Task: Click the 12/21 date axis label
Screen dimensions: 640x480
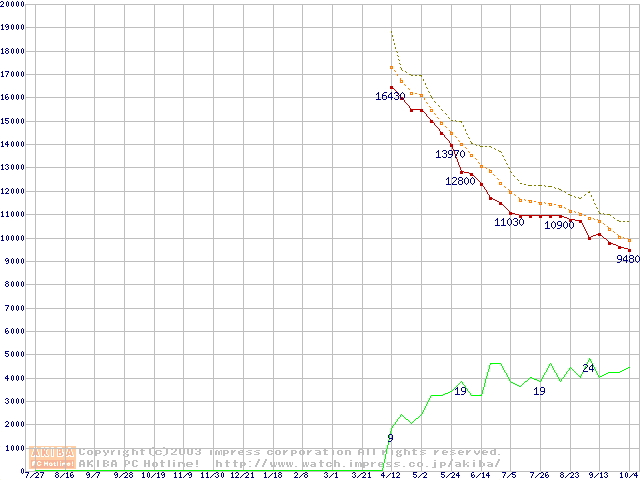Action: click(x=242, y=476)
